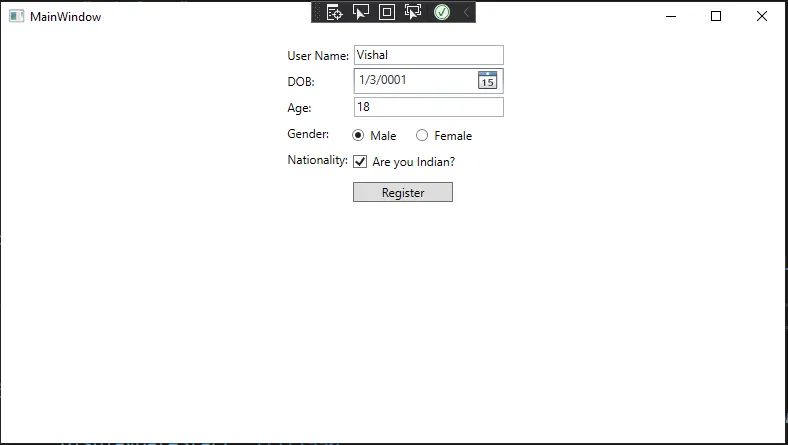Click the DOB label

pyautogui.click(x=301, y=81)
